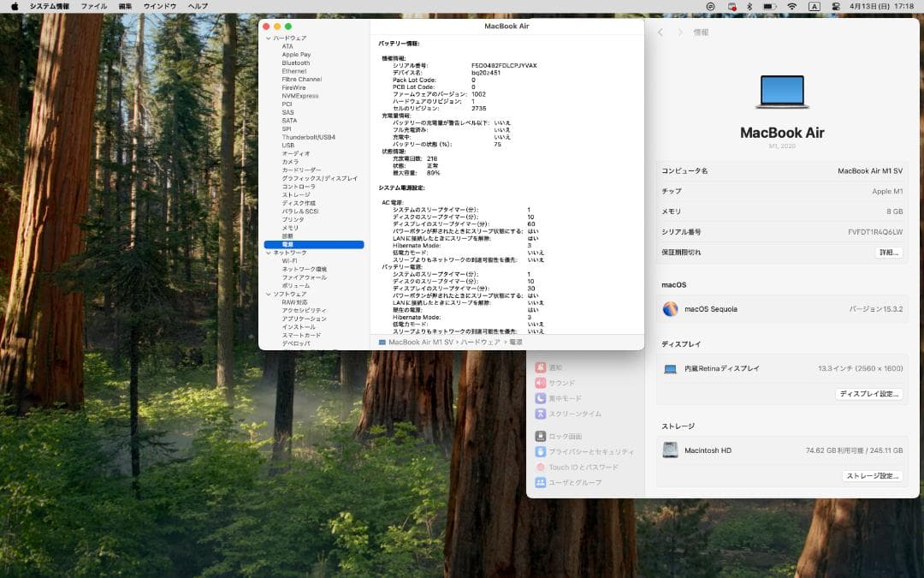Open 集中モード in System Settings sidebar

coord(558,399)
